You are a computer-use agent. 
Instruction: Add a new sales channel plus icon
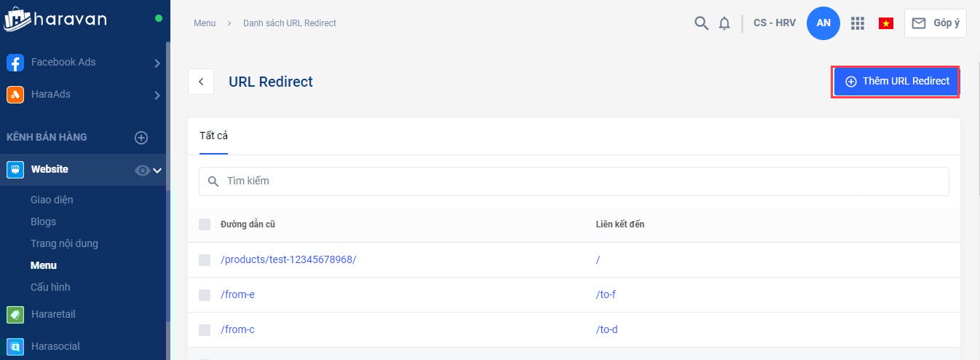point(141,137)
